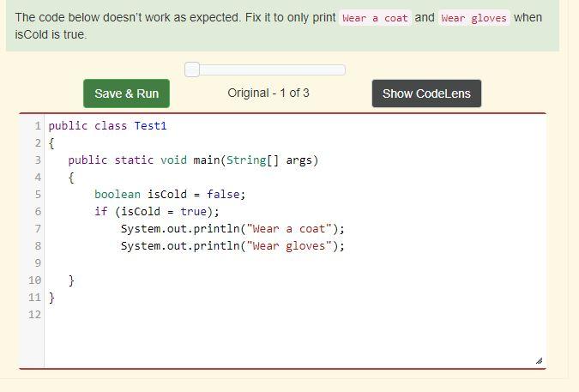Screen dimensions: 579x392
Task: Click the Save & Run button
Action: click(126, 93)
